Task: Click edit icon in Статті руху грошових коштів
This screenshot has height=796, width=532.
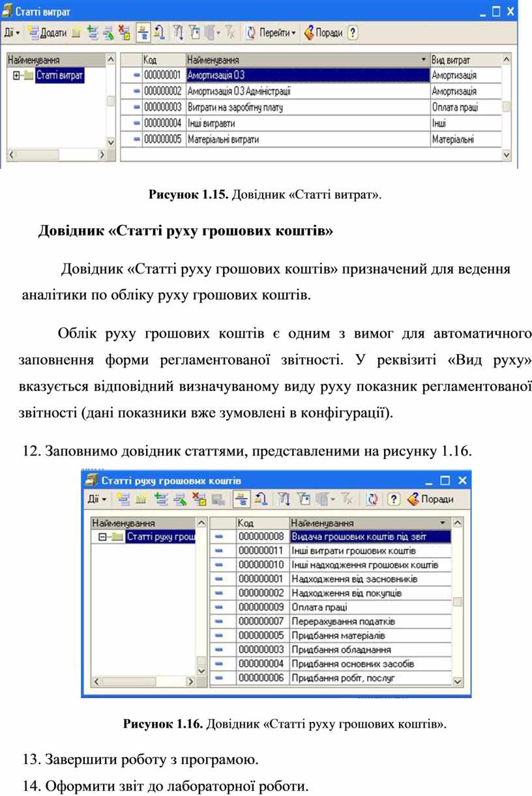Action: (180, 499)
